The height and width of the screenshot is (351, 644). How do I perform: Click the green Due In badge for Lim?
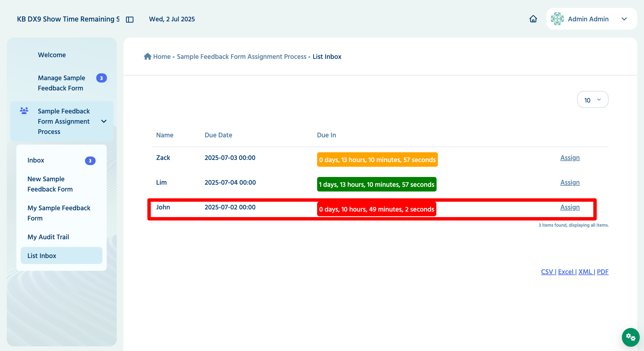377,184
